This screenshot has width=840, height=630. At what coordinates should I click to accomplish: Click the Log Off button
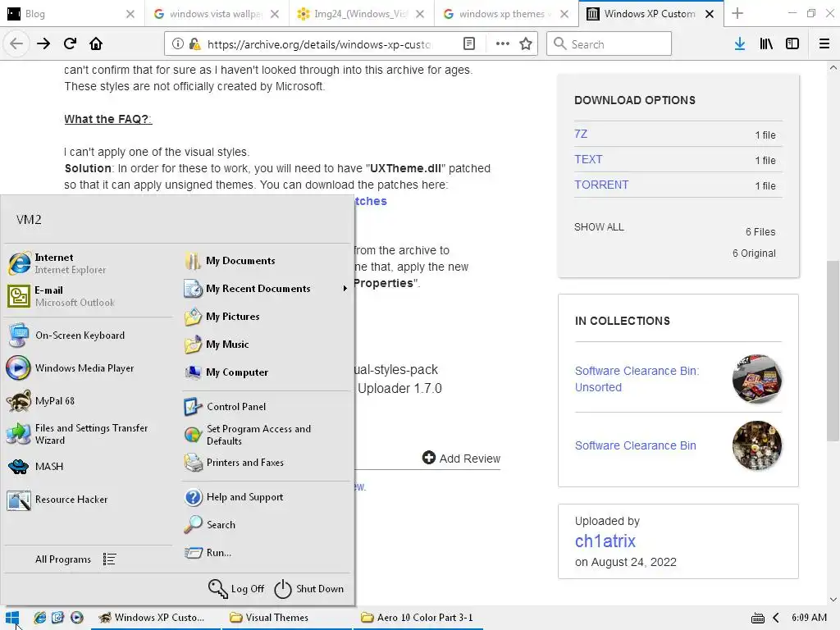236,589
